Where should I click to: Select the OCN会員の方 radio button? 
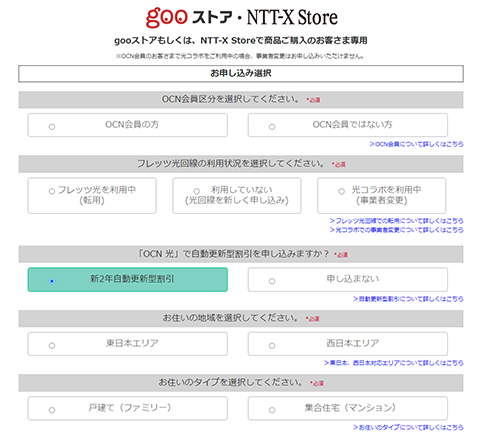[x=52, y=127]
